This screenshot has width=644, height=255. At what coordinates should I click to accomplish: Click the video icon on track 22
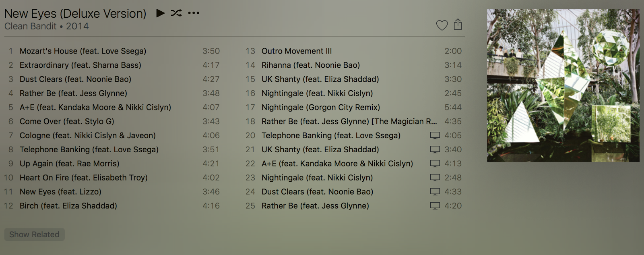[435, 164]
